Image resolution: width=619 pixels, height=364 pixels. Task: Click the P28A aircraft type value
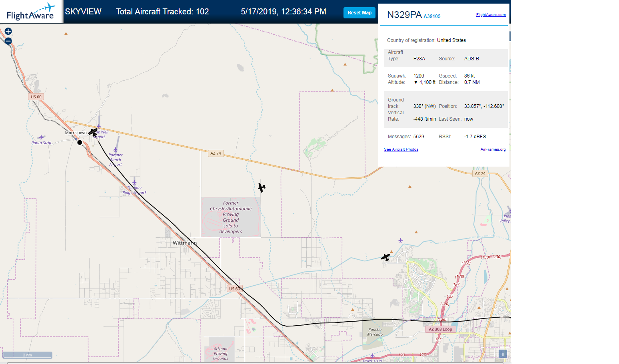pos(419,59)
